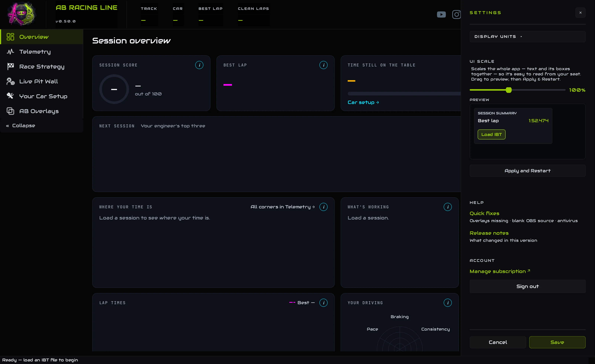The height and width of the screenshot is (364, 595).
Task: Show info for Where Your Time Is
Action: point(323,207)
